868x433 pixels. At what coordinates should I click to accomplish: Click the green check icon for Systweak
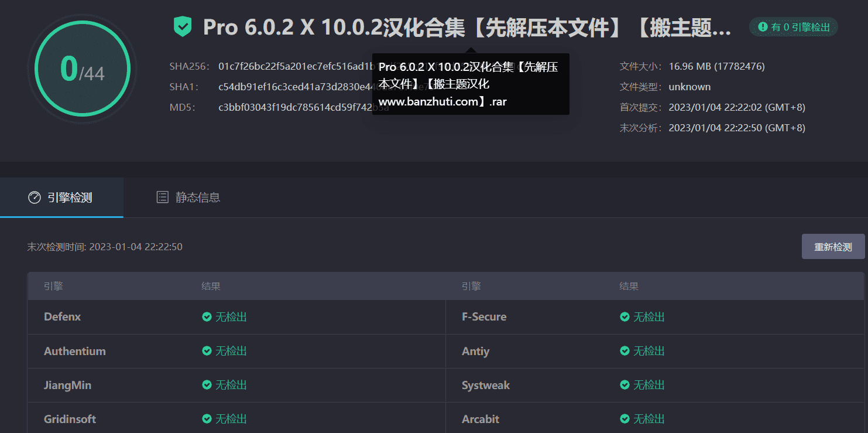(625, 385)
